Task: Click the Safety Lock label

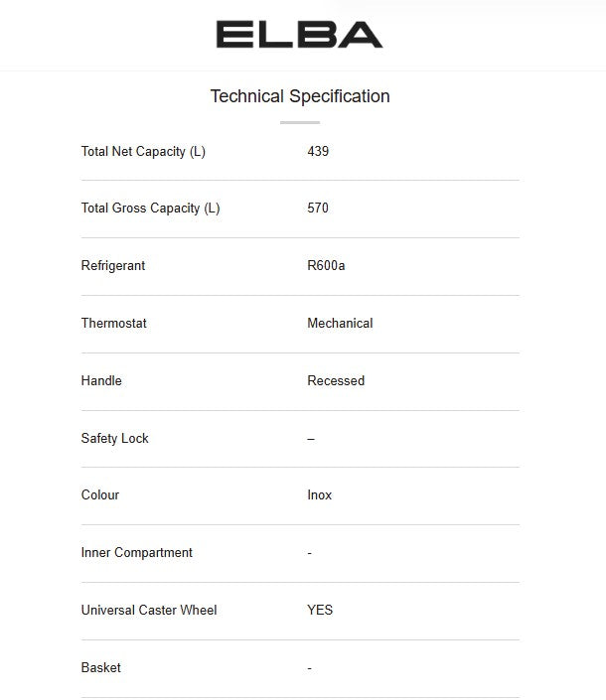Action: (114, 439)
